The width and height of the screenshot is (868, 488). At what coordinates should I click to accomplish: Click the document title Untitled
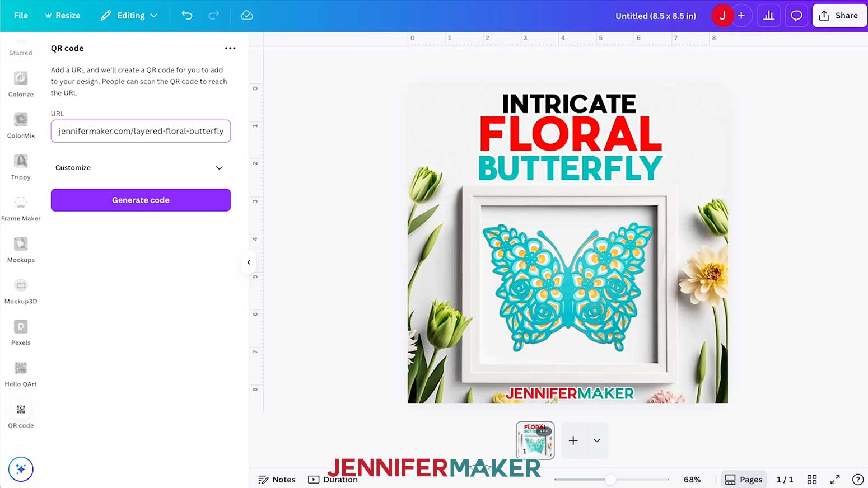pyautogui.click(x=656, y=16)
